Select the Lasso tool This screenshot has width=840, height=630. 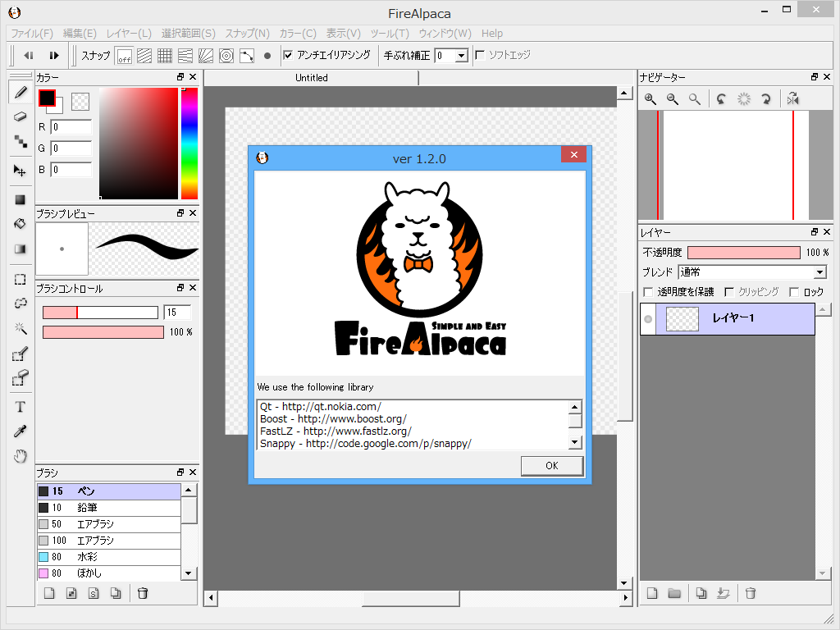click(x=21, y=304)
